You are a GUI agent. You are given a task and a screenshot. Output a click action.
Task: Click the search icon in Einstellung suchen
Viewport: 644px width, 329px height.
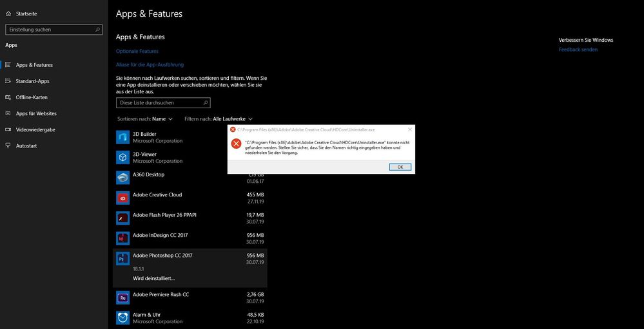[x=97, y=30]
